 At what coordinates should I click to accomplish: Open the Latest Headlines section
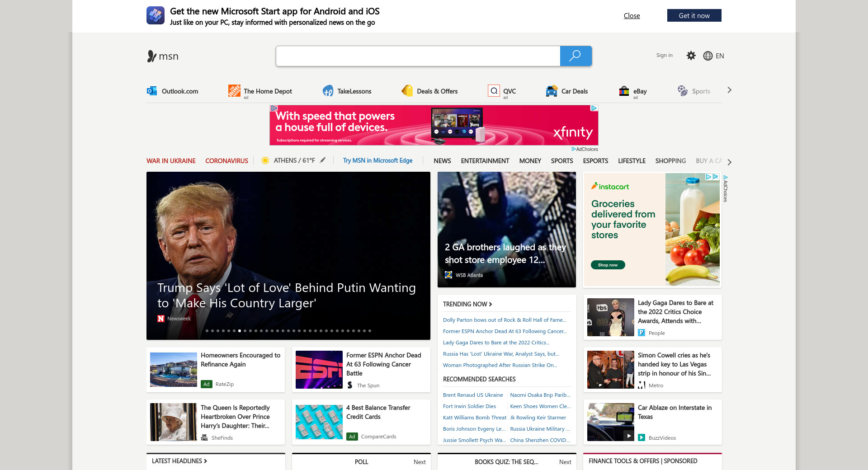179,461
